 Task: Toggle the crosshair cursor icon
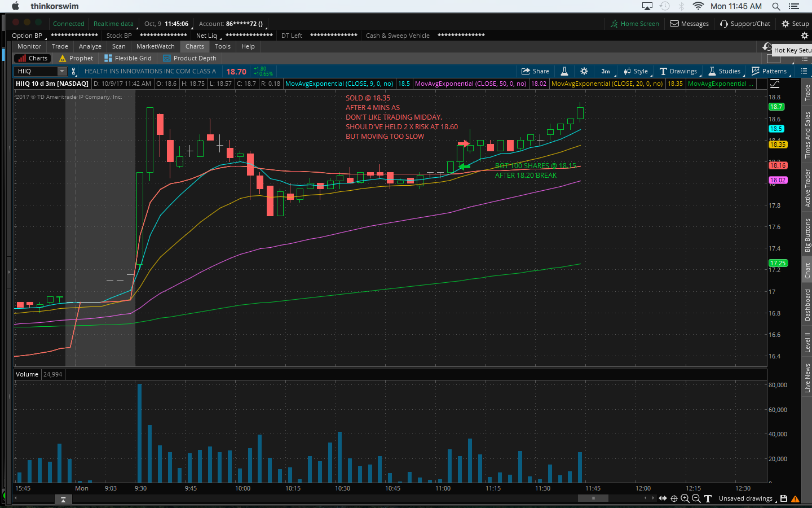click(674, 498)
